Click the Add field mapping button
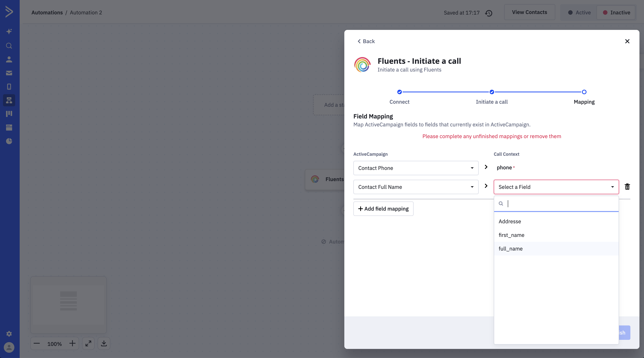Image resolution: width=644 pixels, height=358 pixels. [383, 209]
